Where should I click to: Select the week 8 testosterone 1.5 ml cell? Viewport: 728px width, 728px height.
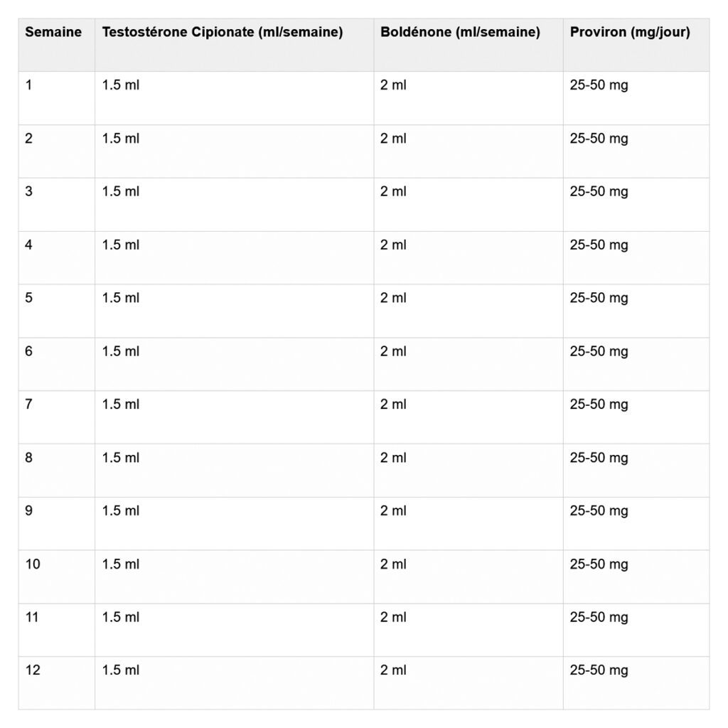pyautogui.click(x=121, y=458)
